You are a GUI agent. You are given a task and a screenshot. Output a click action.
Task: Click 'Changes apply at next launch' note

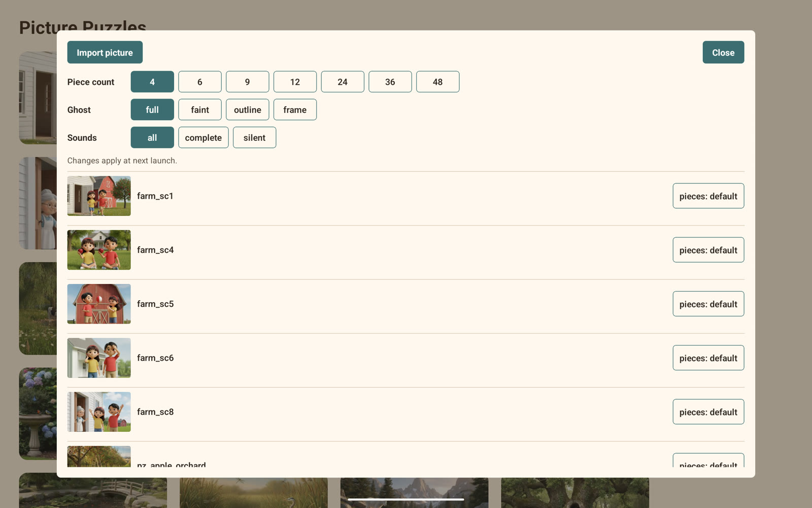pyautogui.click(x=122, y=161)
